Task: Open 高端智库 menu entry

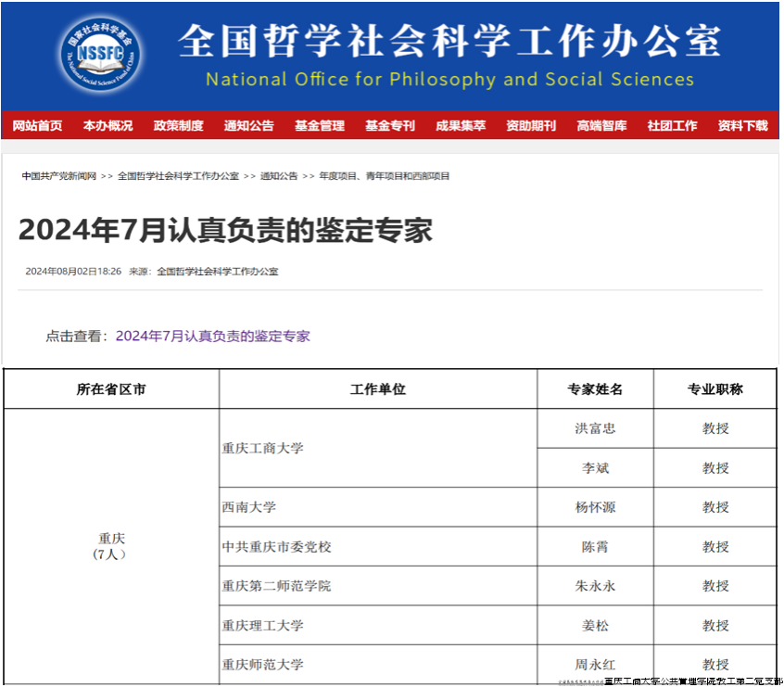Action: [601, 126]
